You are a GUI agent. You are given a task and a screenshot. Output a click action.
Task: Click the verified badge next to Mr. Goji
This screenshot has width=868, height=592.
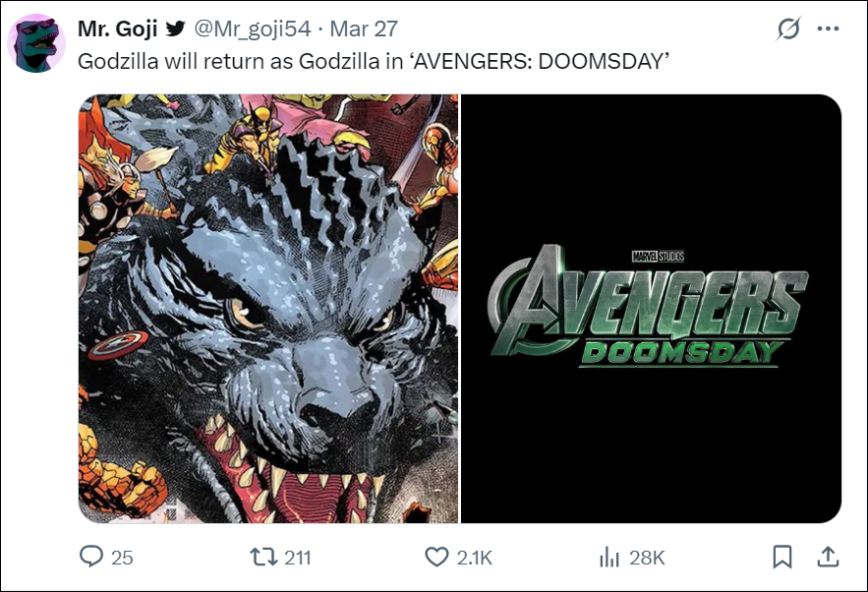click(175, 30)
